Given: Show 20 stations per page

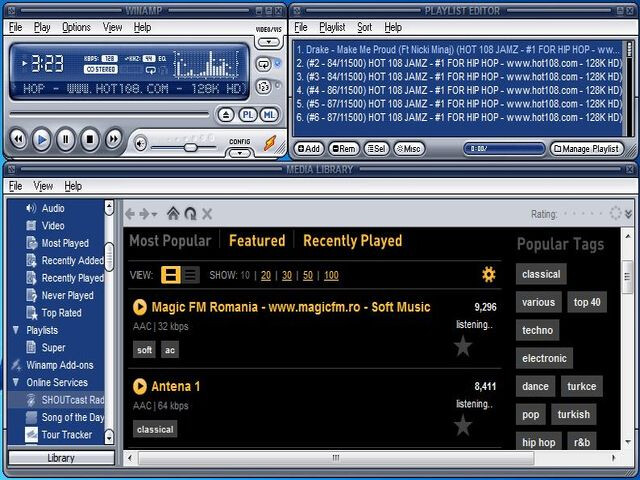Looking at the screenshot, I should [266, 276].
